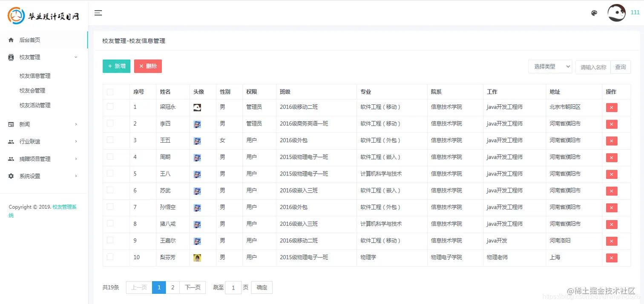Open the 选择类型 dropdown

pyautogui.click(x=550, y=66)
